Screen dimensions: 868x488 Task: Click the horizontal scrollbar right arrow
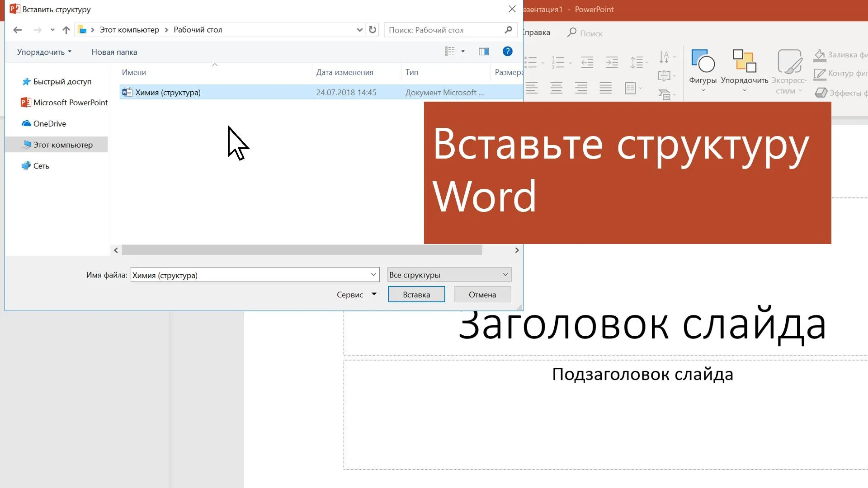click(517, 250)
